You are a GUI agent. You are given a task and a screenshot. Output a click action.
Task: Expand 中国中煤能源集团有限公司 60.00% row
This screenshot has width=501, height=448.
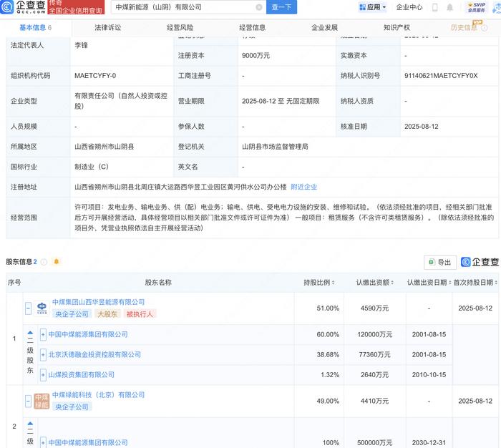[43, 334]
